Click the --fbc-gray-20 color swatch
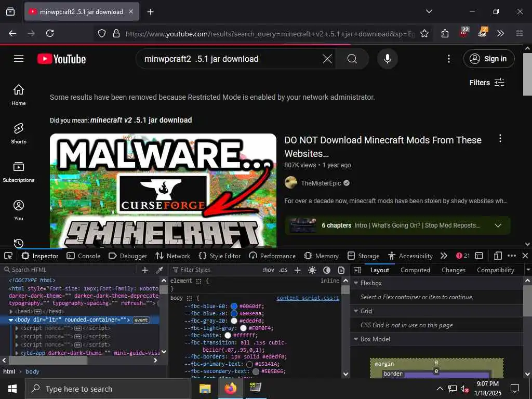This screenshot has width=532, height=399. (x=234, y=321)
